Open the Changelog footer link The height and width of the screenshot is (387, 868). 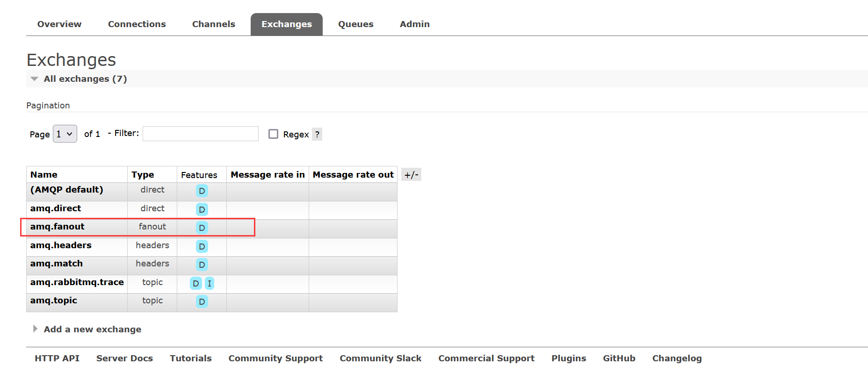(x=677, y=358)
